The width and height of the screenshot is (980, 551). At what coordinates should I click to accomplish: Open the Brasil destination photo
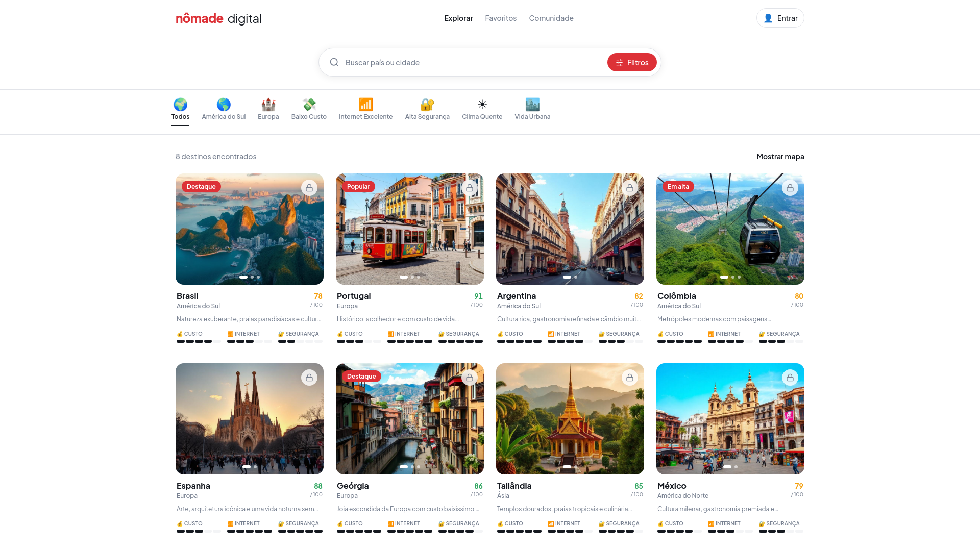250,229
